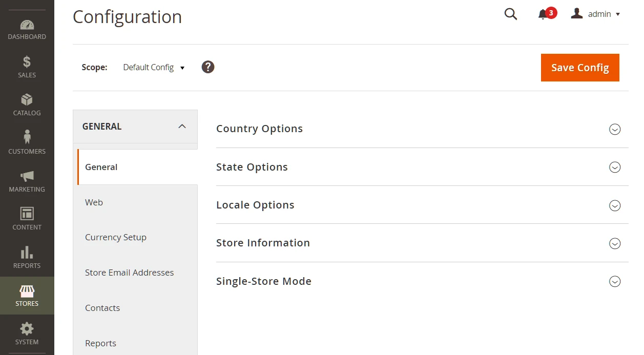Open the Content layout icon menu

(x=27, y=219)
